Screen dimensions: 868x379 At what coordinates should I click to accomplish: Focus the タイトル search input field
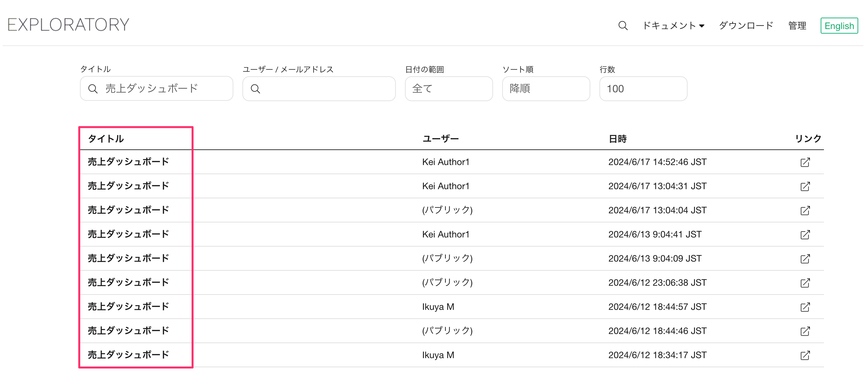coord(156,88)
